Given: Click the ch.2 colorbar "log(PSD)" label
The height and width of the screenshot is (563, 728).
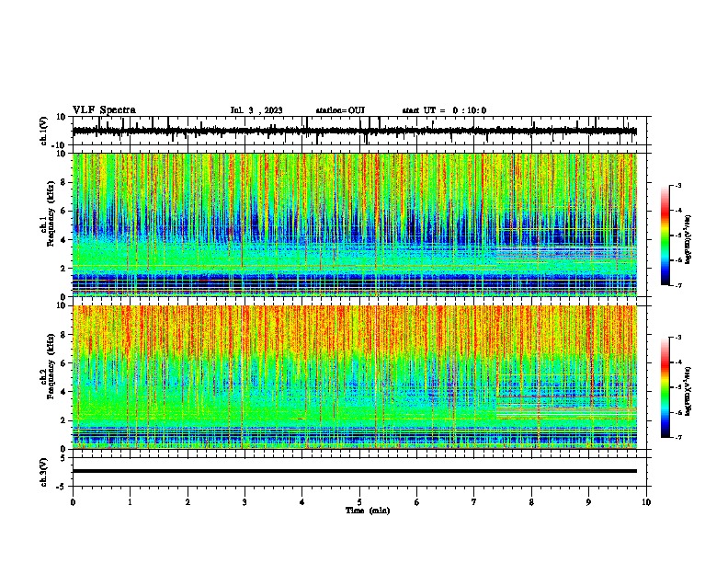Looking at the screenshot, I should (x=688, y=391).
